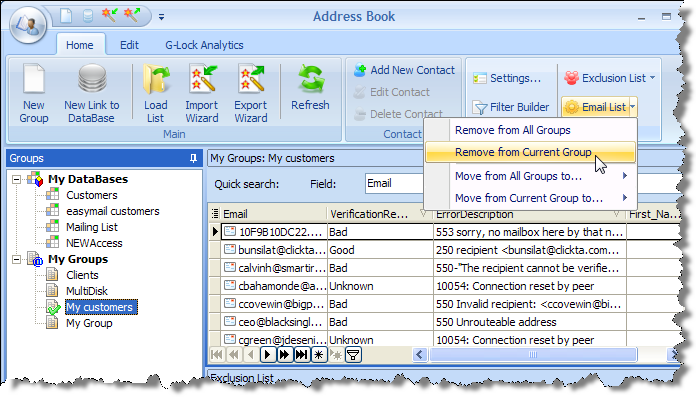This screenshot has width=696, height=397.
Task: Pin the Groups panel
Action: (x=193, y=158)
